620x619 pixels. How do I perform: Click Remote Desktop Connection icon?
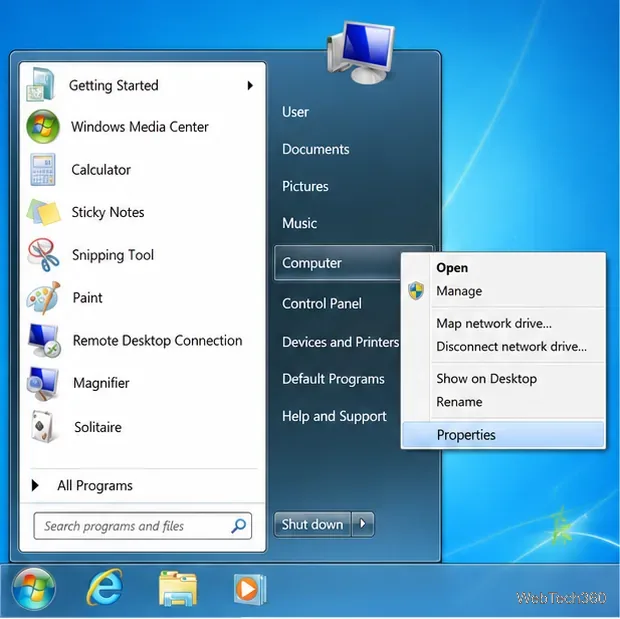click(44, 340)
